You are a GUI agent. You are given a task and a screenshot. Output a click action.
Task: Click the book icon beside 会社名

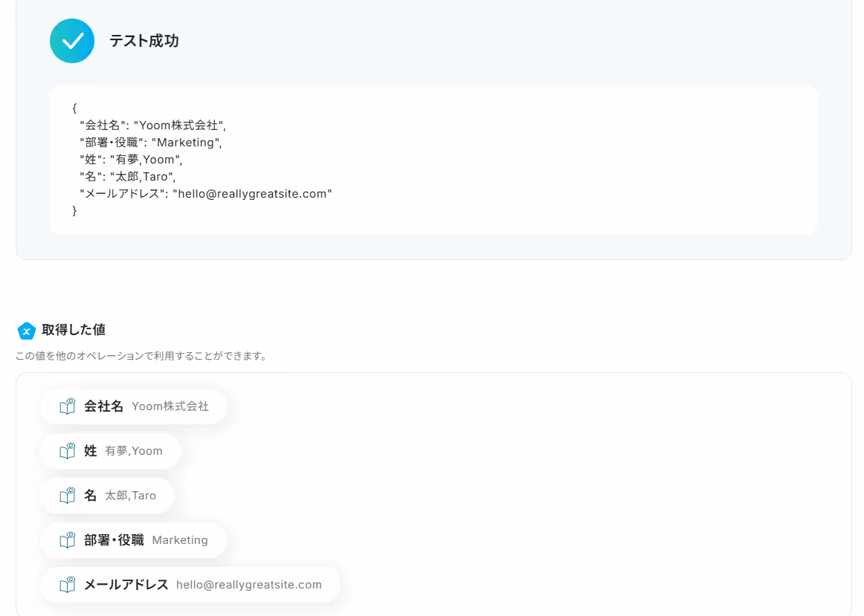pos(67,406)
